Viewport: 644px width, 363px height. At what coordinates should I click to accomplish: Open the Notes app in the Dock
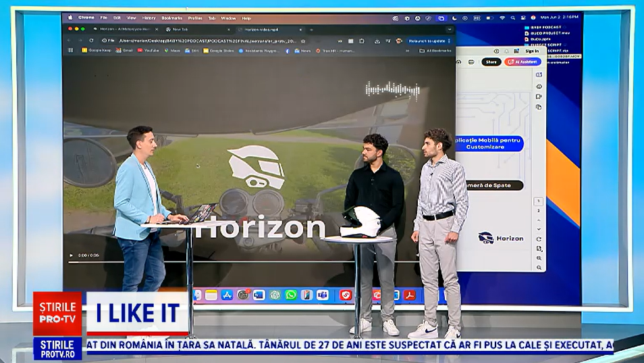click(x=211, y=295)
